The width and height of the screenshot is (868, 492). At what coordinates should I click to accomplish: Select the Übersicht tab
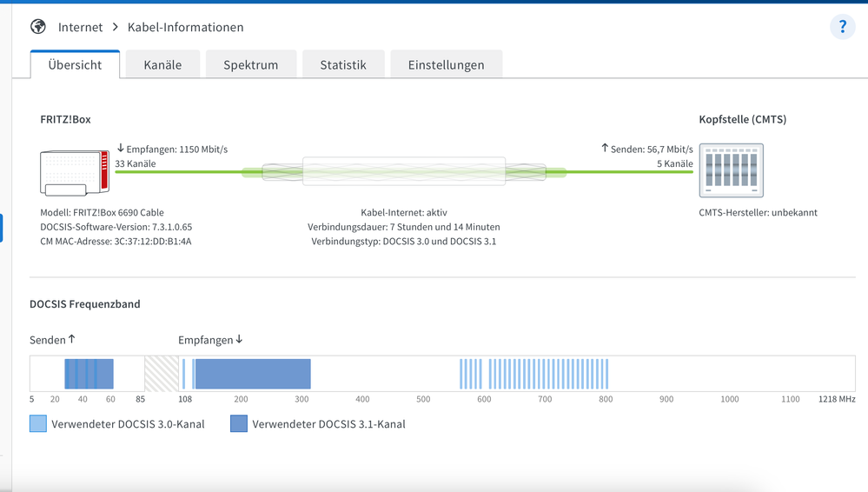(x=75, y=65)
